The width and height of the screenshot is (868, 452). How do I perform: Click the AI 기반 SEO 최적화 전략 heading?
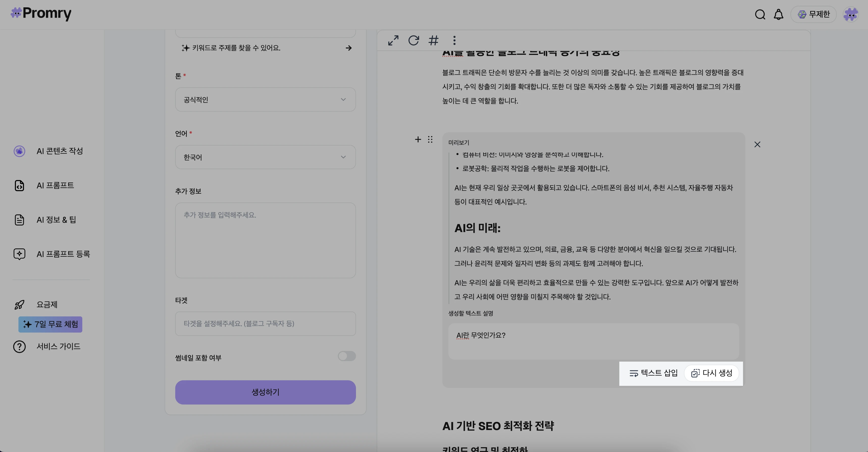click(x=498, y=426)
